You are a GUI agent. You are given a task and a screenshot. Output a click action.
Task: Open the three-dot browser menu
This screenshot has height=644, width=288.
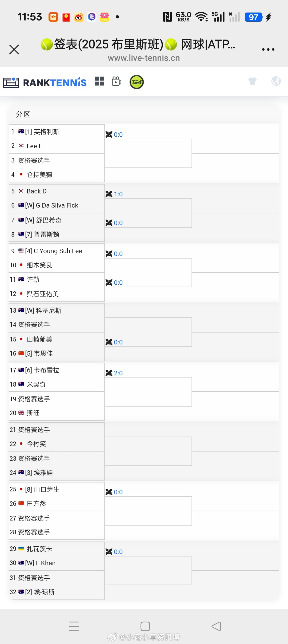point(268,49)
